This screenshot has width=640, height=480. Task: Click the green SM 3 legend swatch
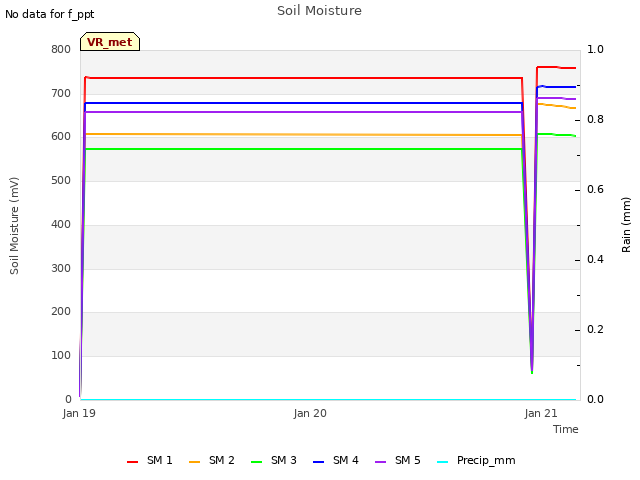257,462
